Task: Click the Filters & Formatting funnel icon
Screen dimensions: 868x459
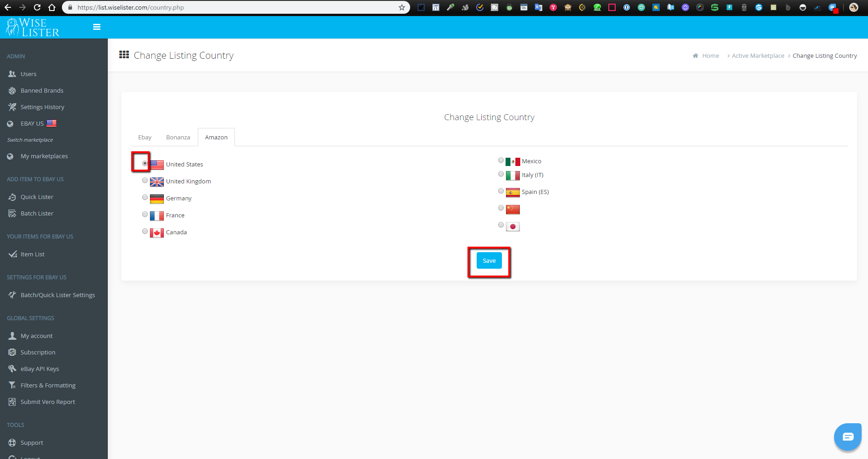Action: [12, 385]
